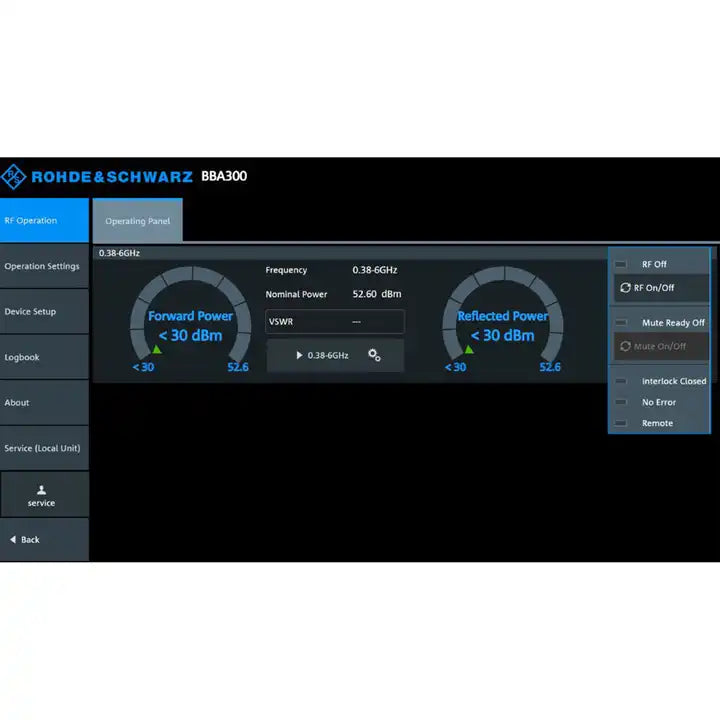
Task: Switch to the Operating Panel tab
Action: [x=138, y=221]
